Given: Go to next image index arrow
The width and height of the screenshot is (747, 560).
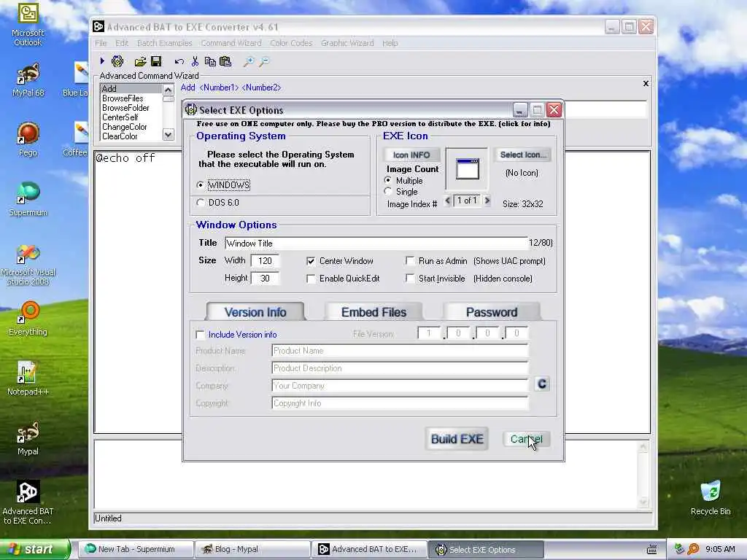Looking at the screenshot, I should (x=487, y=201).
